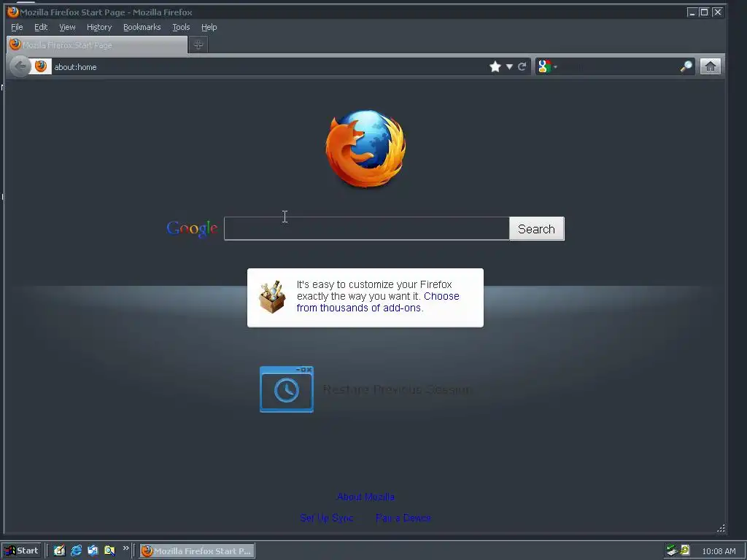Click the magnifying glass search icon
This screenshot has width=747, height=560.
click(686, 66)
